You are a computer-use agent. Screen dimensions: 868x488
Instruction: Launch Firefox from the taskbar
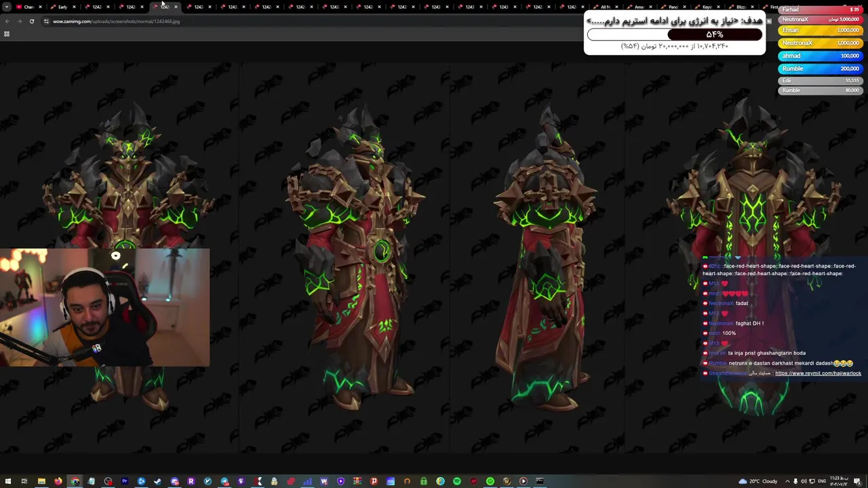tap(58, 481)
